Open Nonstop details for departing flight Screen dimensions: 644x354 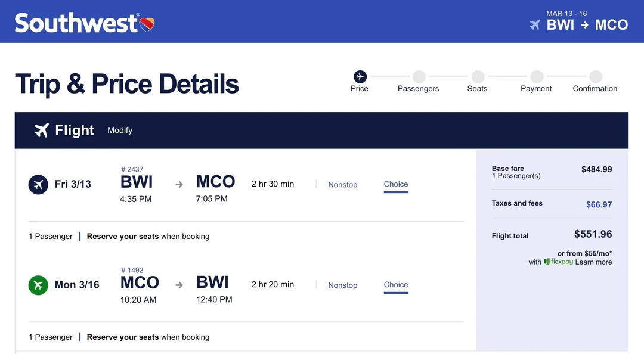click(x=342, y=185)
